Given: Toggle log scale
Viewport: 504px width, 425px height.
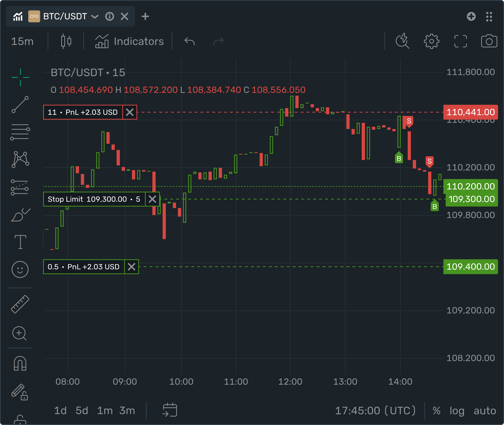Looking at the screenshot, I should coord(457,411).
